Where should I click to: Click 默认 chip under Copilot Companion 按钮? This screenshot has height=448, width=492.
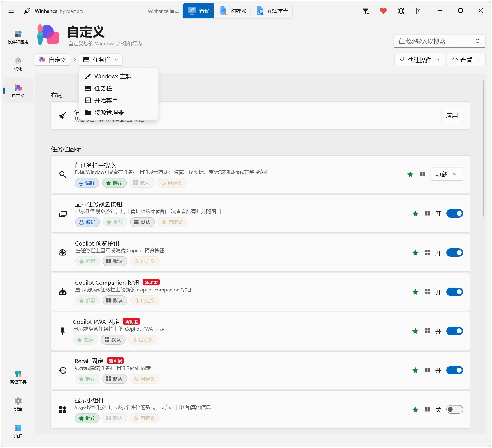tap(115, 300)
